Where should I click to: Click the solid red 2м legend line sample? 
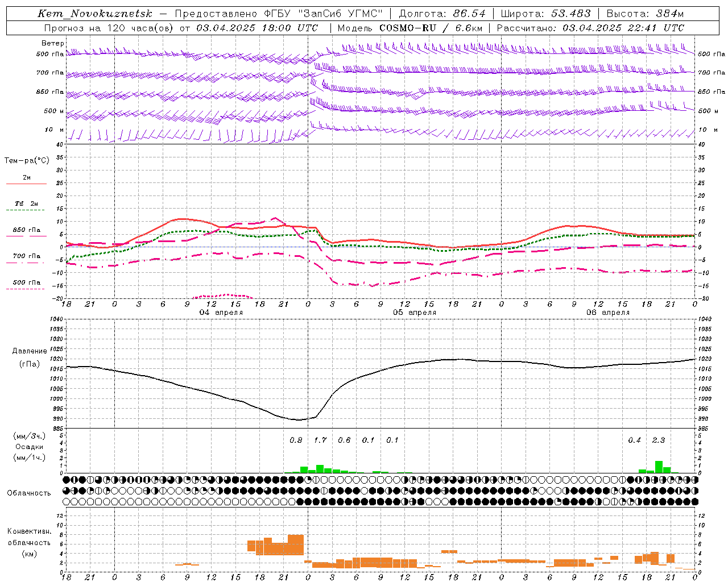[26, 184]
